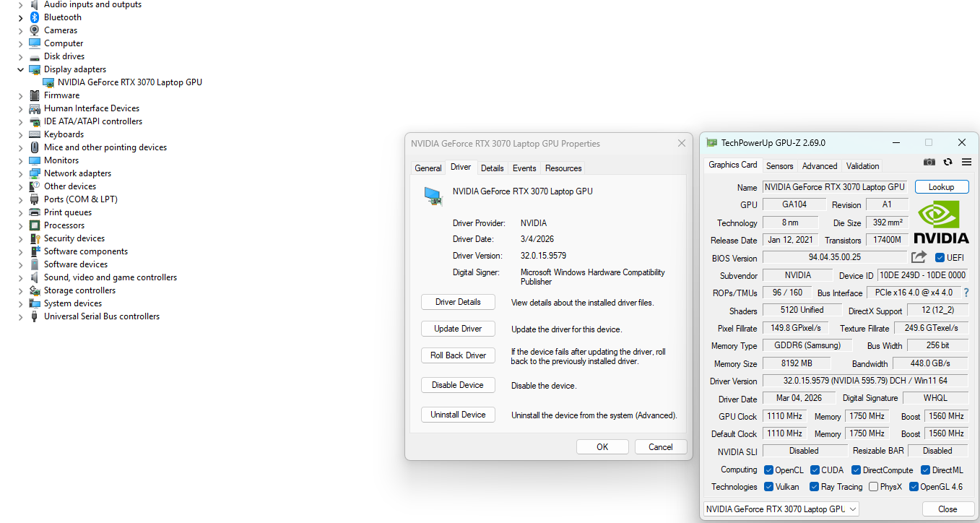Expand the Audio inputs and outputs node
The width and height of the screenshot is (980, 523).
tap(20, 4)
